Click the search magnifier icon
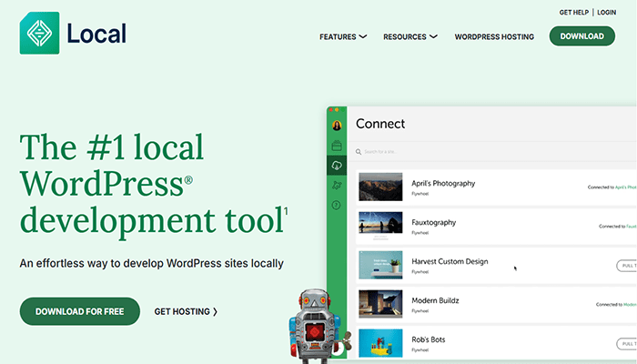 point(359,152)
